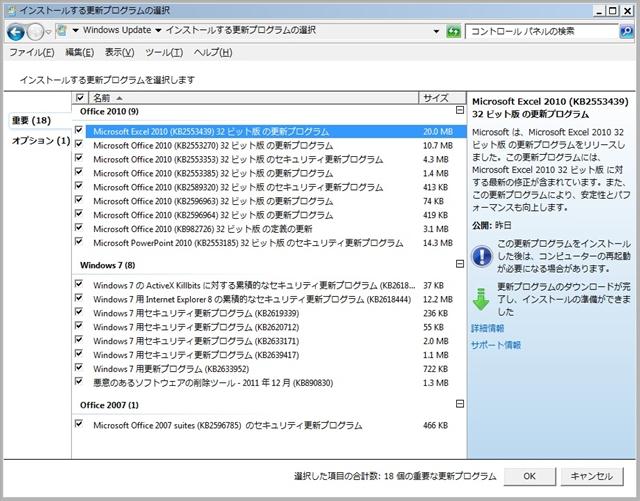Uncheck Office 2010 KB2553270 update checkbox
This screenshot has height=501, width=640.
[x=79, y=144]
